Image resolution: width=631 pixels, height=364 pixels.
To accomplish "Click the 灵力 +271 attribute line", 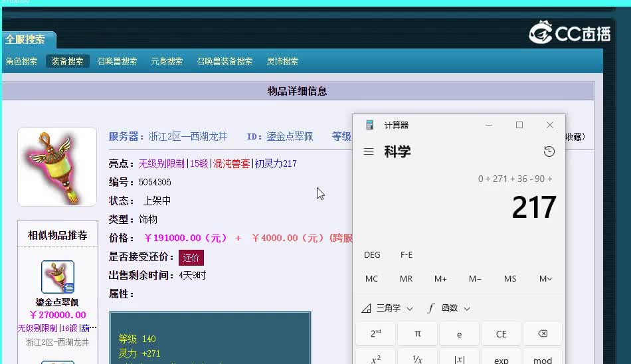I will (x=139, y=353).
